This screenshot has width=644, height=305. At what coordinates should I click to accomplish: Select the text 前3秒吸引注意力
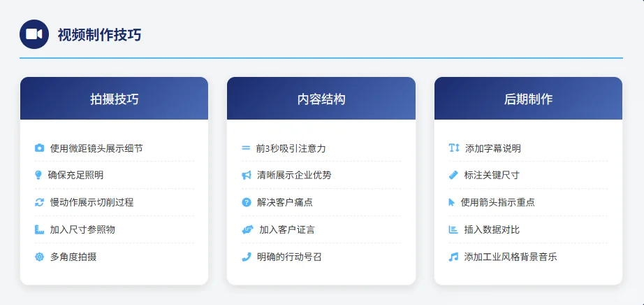291,148
